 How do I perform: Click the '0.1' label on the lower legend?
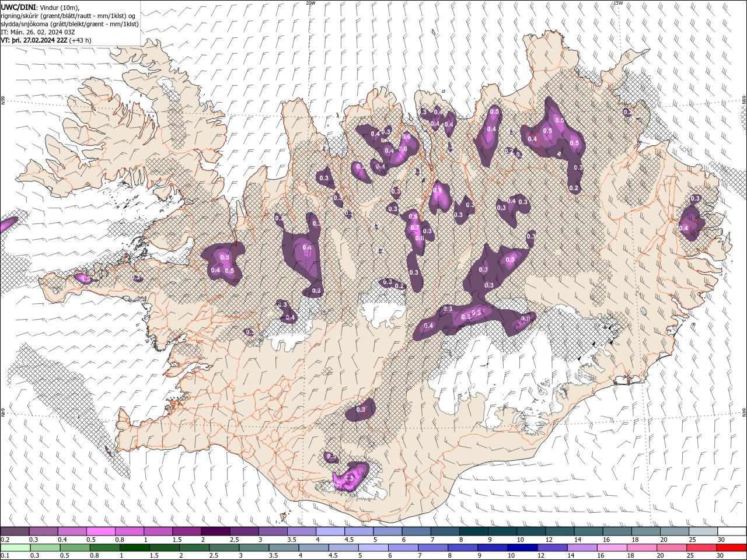coord(5,555)
